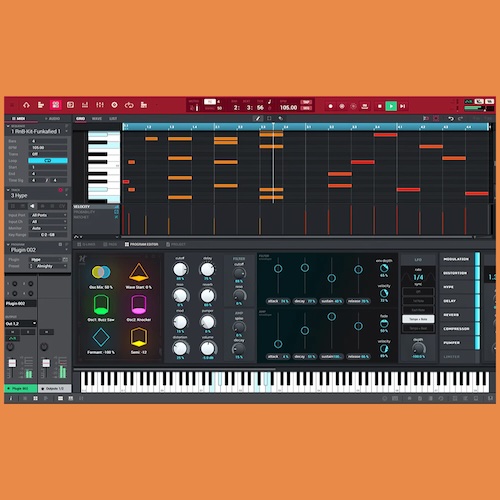
Task: Toggle the COMPRESSOR effect switch
Action: [x=477, y=329]
